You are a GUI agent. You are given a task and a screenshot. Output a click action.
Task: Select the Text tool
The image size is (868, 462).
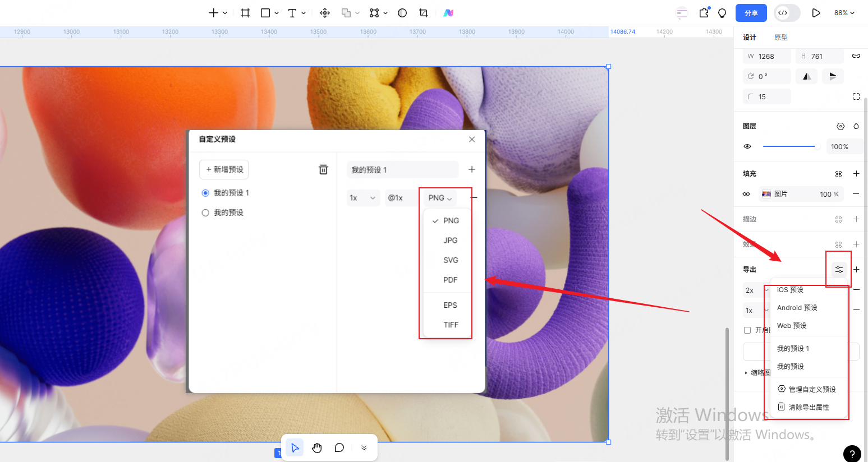292,13
